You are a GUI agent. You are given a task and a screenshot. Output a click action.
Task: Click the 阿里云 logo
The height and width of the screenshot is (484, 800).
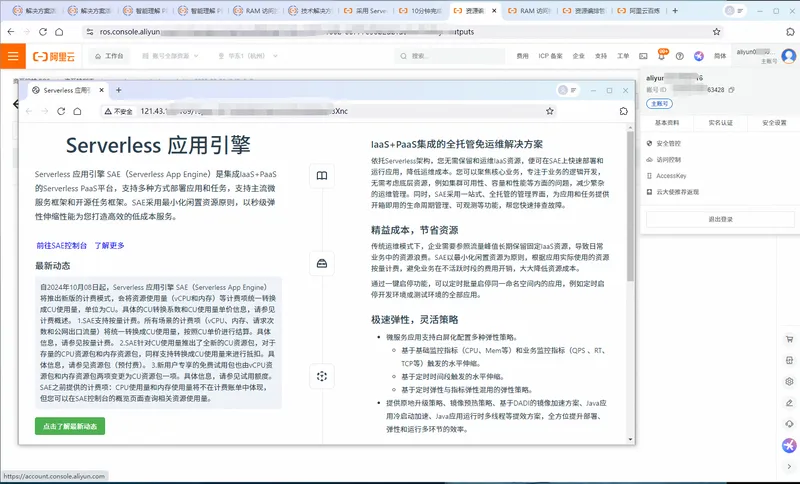pos(54,57)
